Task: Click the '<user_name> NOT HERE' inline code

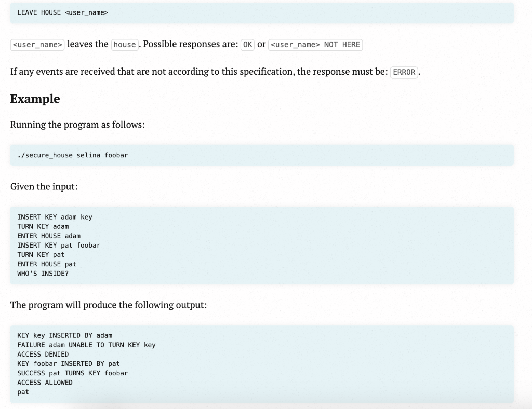Action: pyautogui.click(x=315, y=45)
